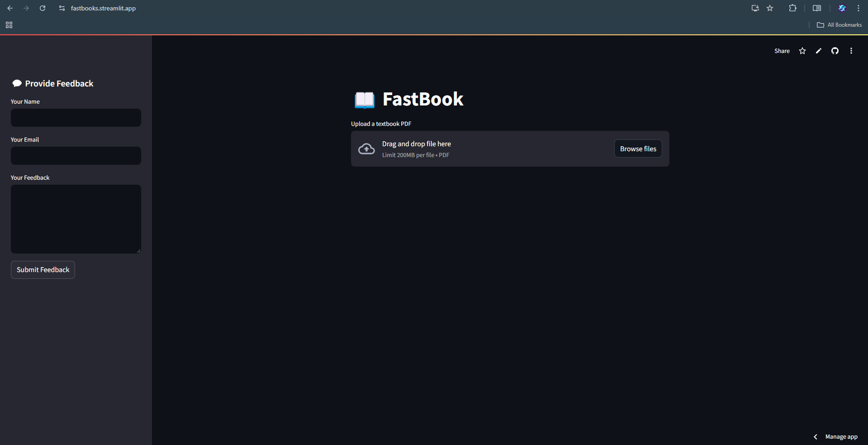Click the Submit Feedback button

(43, 270)
